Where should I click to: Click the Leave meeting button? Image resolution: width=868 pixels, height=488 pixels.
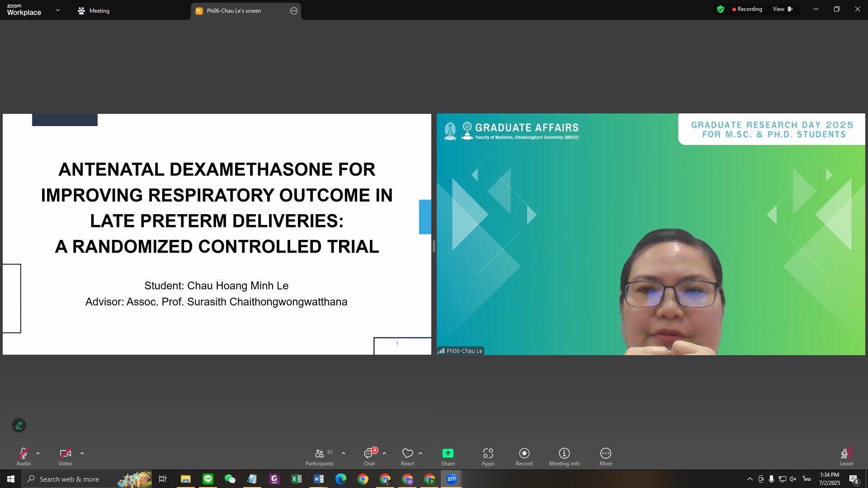pyautogui.click(x=846, y=456)
